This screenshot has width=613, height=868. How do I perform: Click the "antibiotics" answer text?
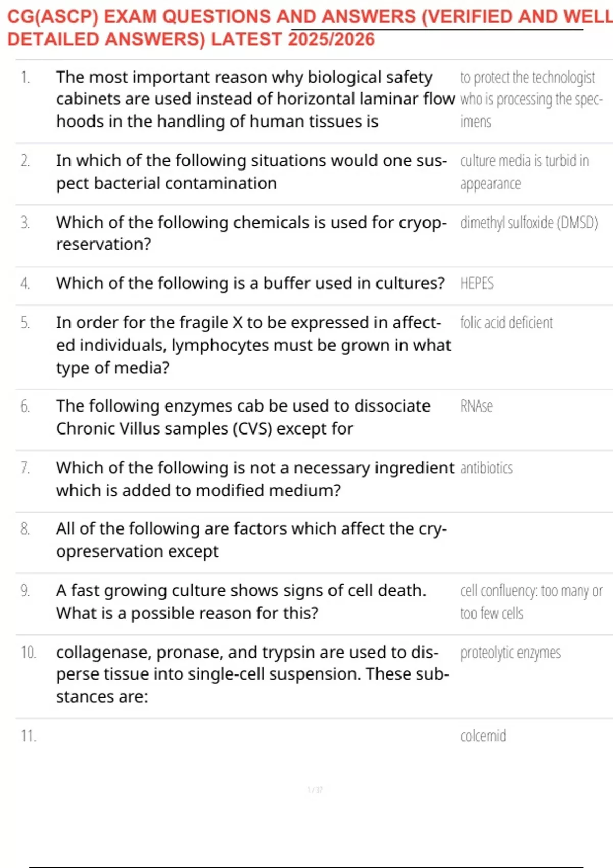(486, 468)
